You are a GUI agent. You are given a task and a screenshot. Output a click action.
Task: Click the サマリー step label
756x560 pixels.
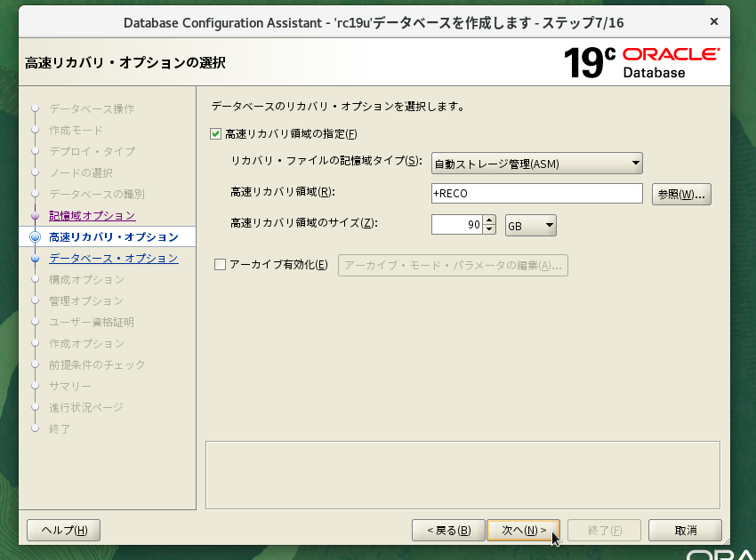[70, 387]
